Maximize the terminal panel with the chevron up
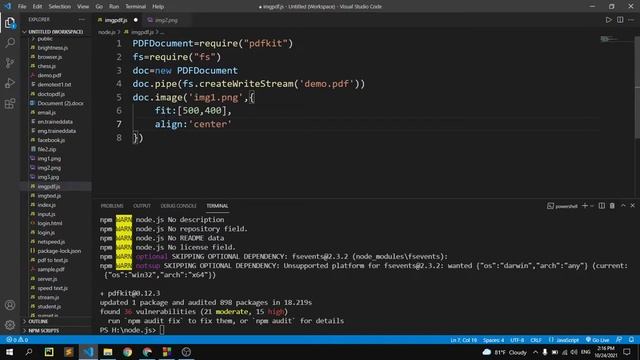640x360 pixels. click(623, 206)
